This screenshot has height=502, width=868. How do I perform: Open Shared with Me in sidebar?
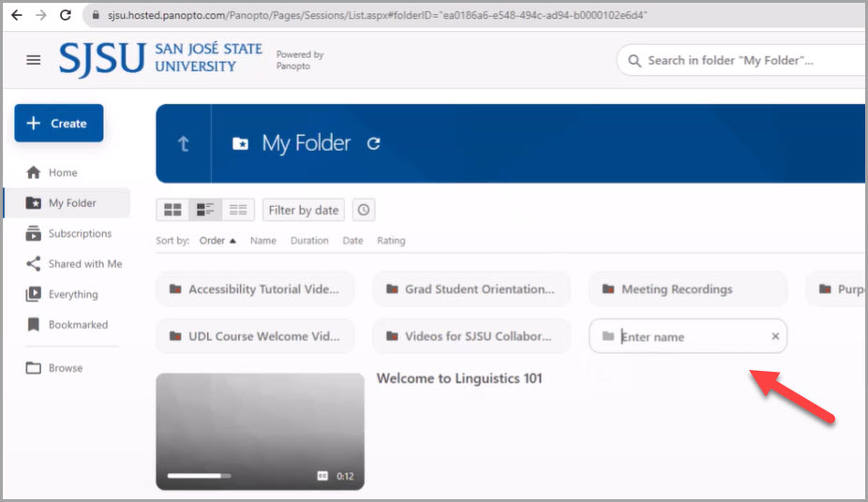85,264
